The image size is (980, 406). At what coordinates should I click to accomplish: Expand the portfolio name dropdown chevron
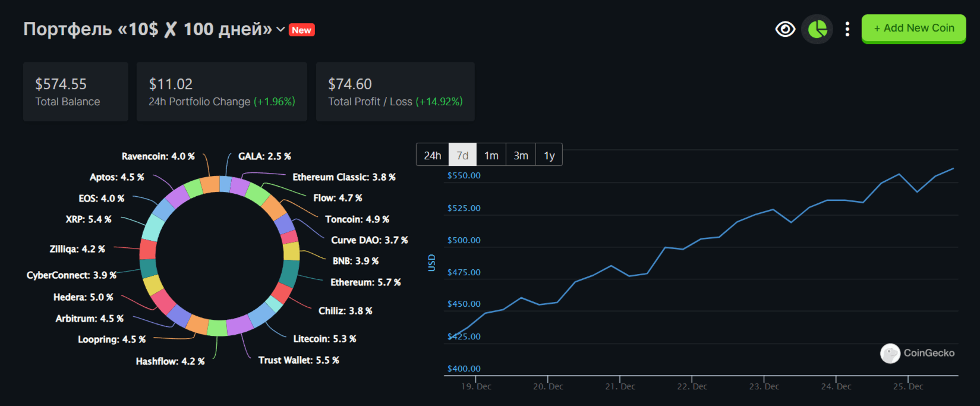tap(281, 30)
